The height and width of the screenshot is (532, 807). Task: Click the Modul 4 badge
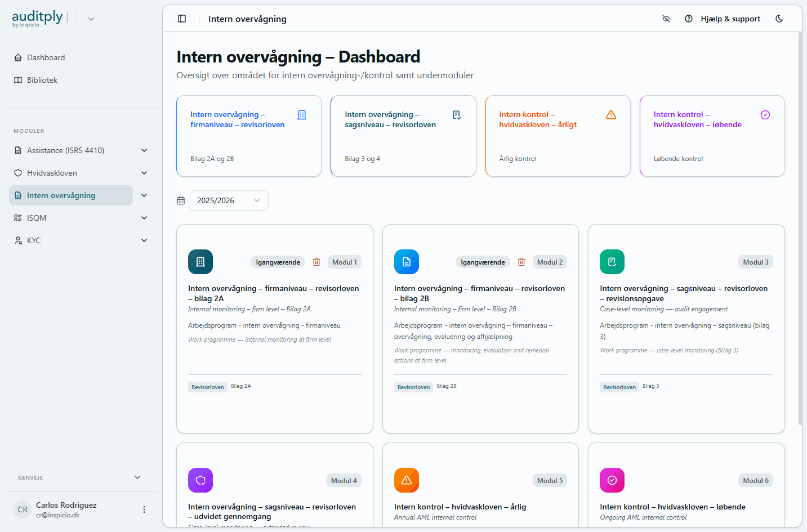(x=344, y=481)
